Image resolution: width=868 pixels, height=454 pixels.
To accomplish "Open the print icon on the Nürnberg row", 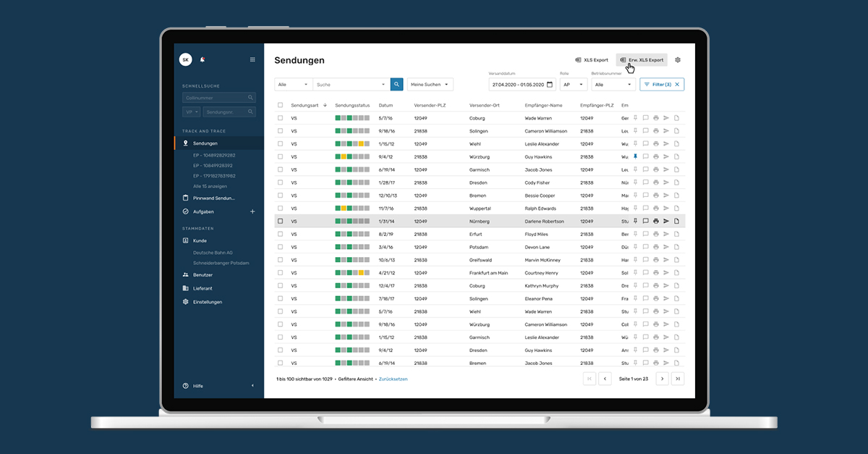I will tap(655, 221).
